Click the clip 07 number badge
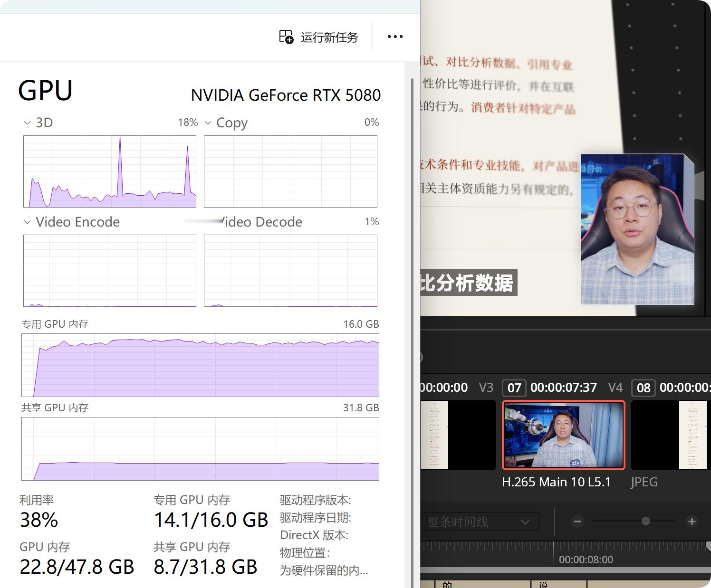711x588 pixels. click(514, 388)
